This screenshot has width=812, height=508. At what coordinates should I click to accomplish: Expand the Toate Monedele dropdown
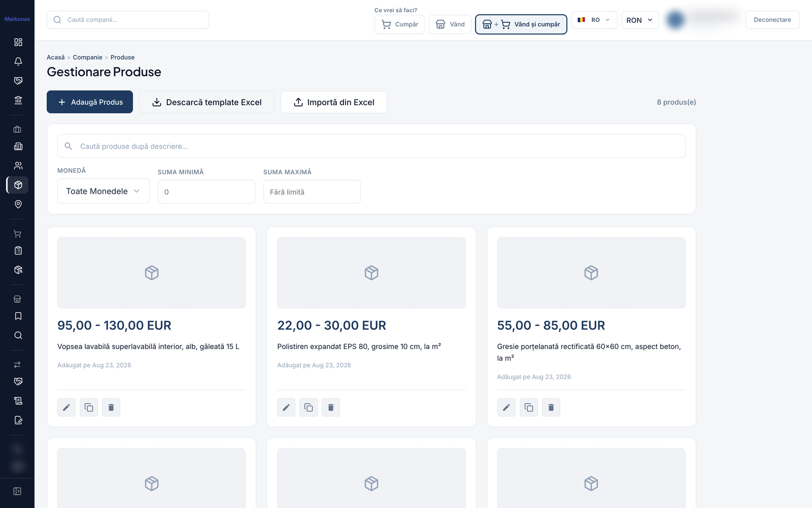[x=104, y=191]
